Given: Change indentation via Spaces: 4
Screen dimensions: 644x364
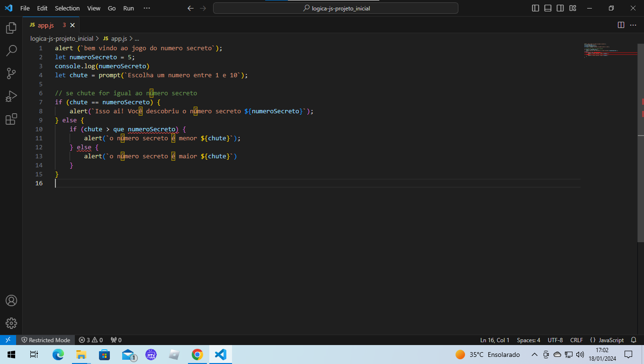Looking at the screenshot, I should point(528,340).
